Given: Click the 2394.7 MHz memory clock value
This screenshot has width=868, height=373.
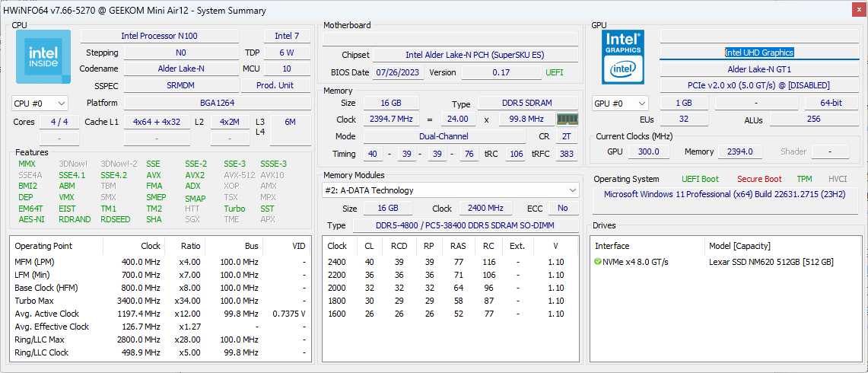Looking at the screenshot, I should pos(391,120).
